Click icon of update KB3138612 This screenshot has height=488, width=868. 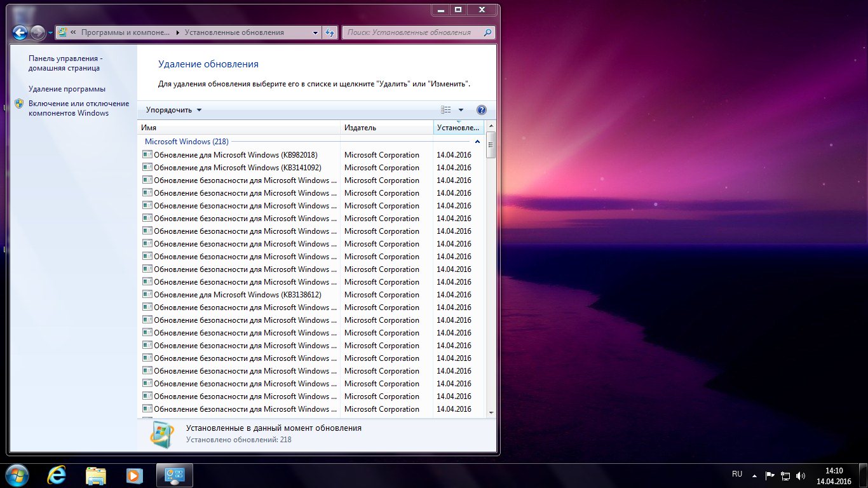point(147,294)
